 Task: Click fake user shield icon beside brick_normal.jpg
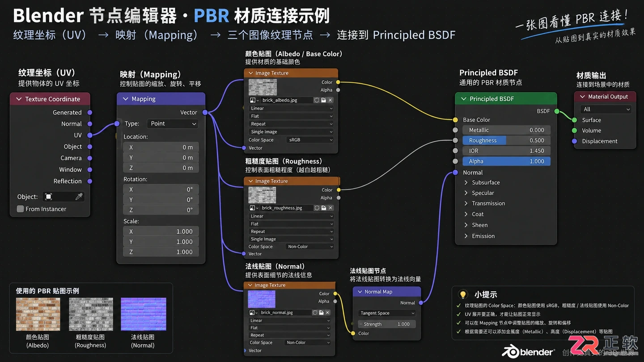(x=314, y=312)
